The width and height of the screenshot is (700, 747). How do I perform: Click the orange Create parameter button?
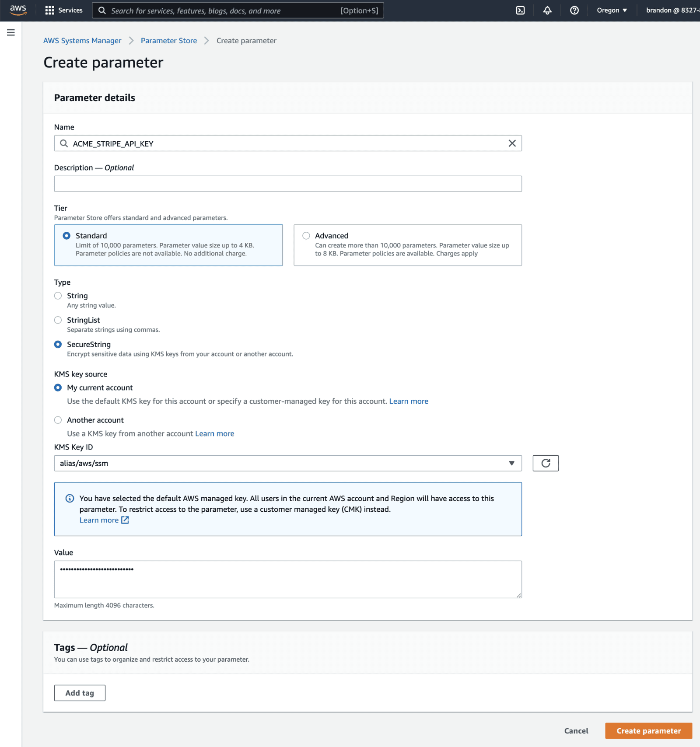coord(648,731)
